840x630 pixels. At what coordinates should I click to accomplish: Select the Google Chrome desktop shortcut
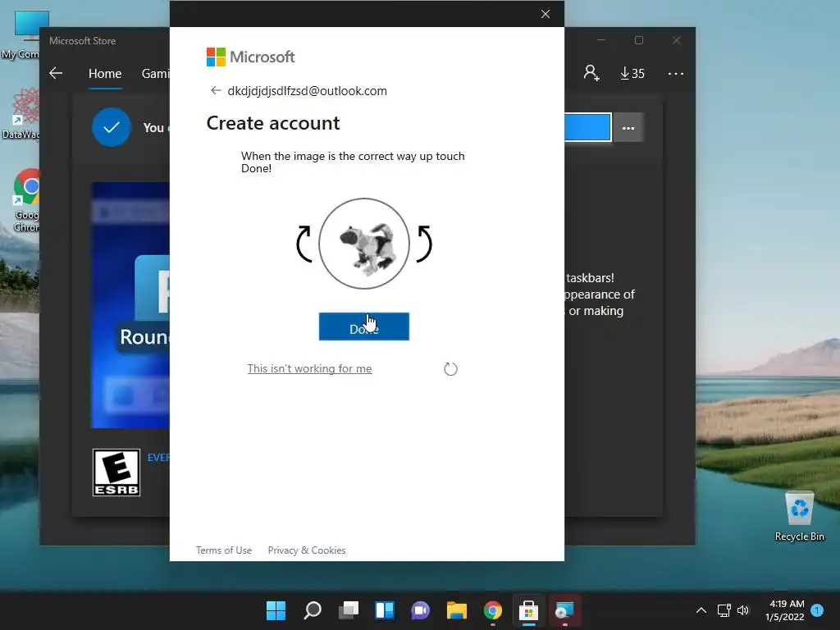pyautogui.click(x=27, y=200)
